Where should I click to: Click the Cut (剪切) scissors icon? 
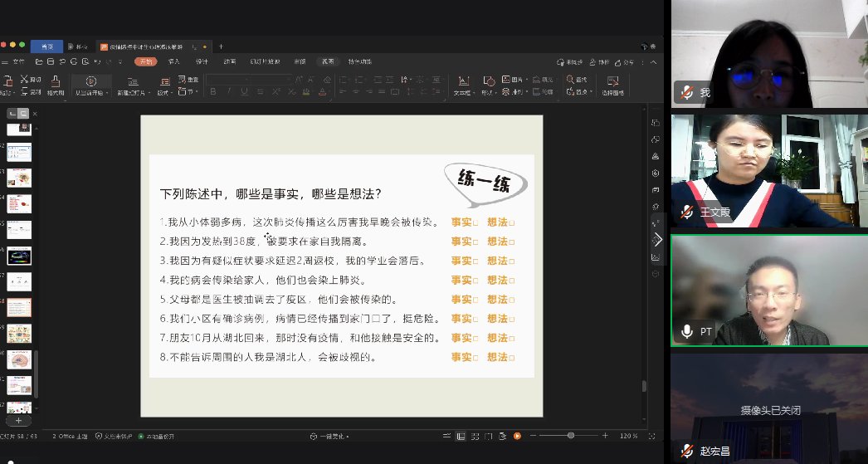pyautogui.click(x=25, y=80)
